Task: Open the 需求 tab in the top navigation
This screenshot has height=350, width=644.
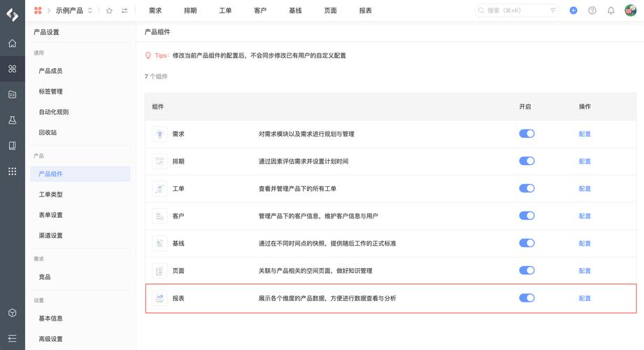Action: pos(155,10)
